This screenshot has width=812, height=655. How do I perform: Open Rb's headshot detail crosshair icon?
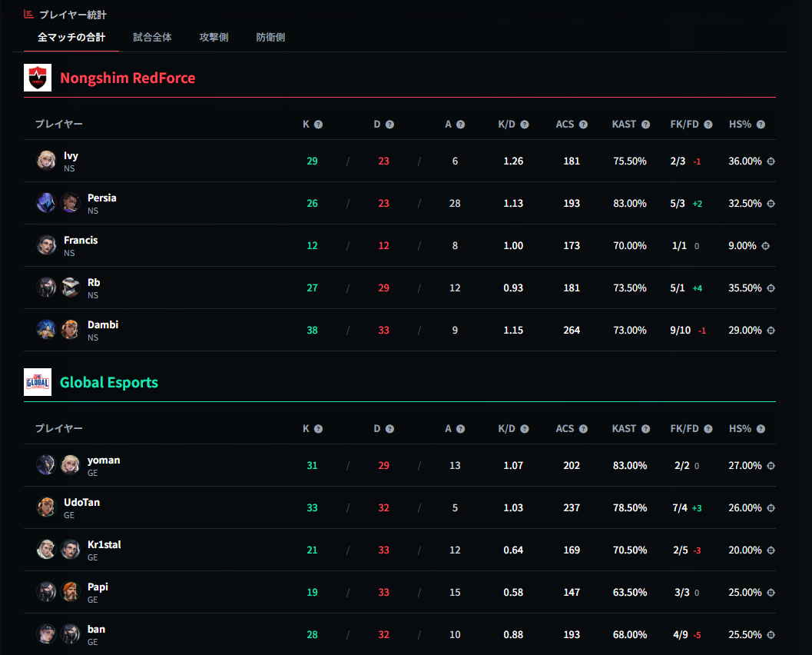coord(771,288)
